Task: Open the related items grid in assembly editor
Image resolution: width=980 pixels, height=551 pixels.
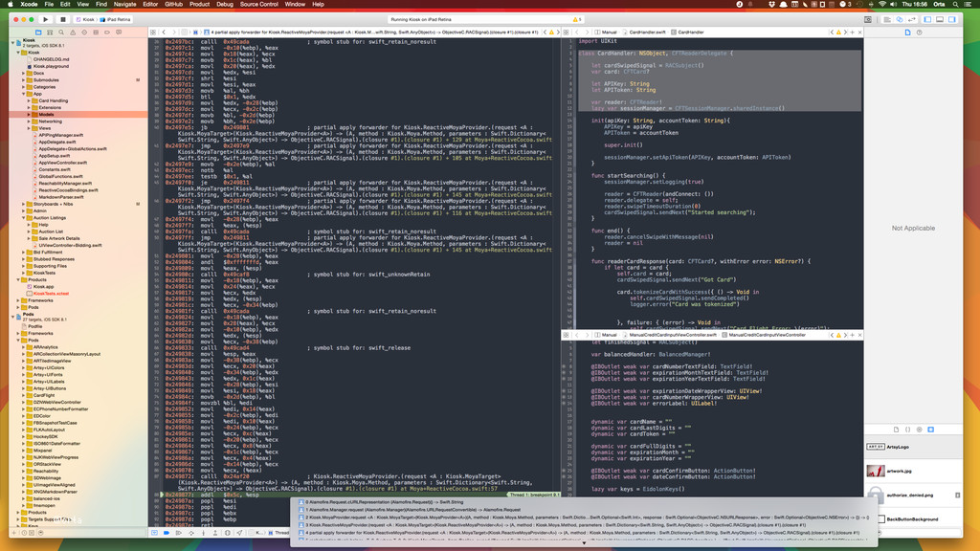Action: coord(153,32)
